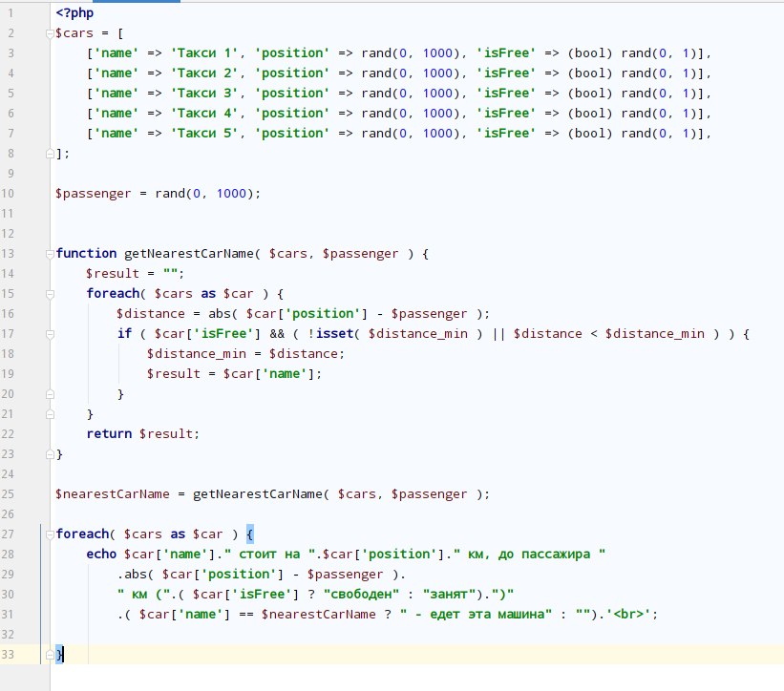This screenshot has height=691, width=784.
Task: Click the 'if' keyword on line 17
Action: pos(124,333)
